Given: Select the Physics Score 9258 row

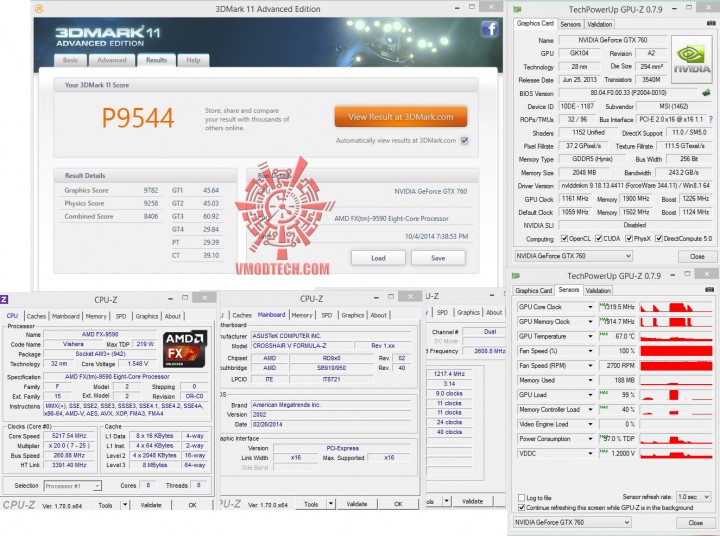Looking at the screenshot, I should click(x=111, y=203).
